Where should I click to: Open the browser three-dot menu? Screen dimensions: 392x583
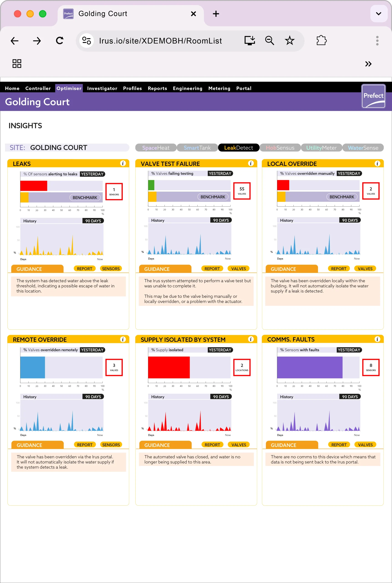(377, 41)
